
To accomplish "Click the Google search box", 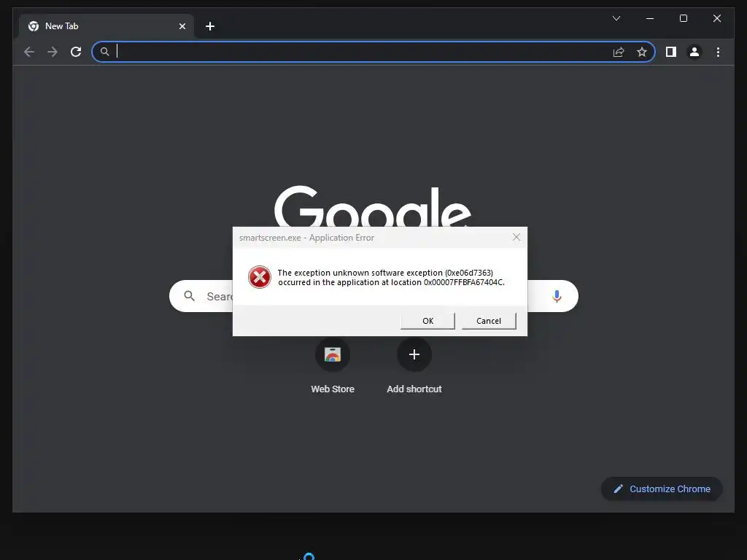I will coord(373,296).
